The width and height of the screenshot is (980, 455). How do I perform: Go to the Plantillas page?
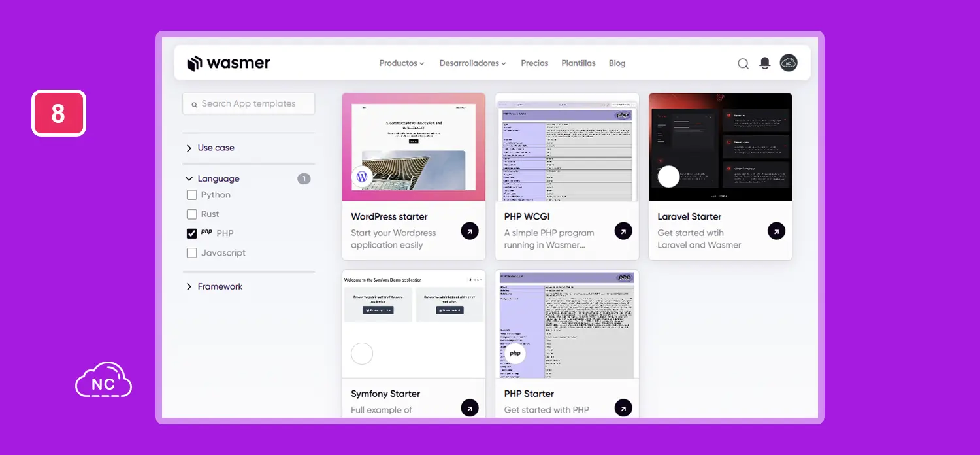click(578, 63)
